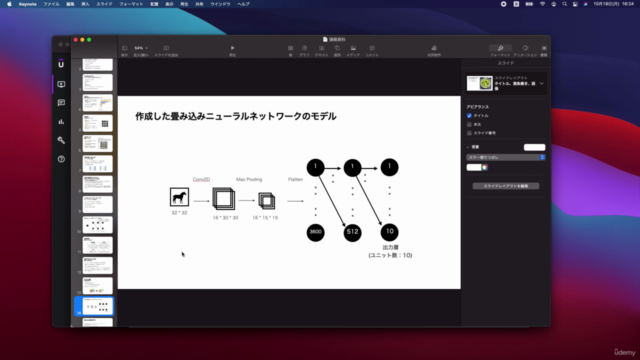
Task: Click the background preview swatch beside 背景
Action: [x=534, y=147]
